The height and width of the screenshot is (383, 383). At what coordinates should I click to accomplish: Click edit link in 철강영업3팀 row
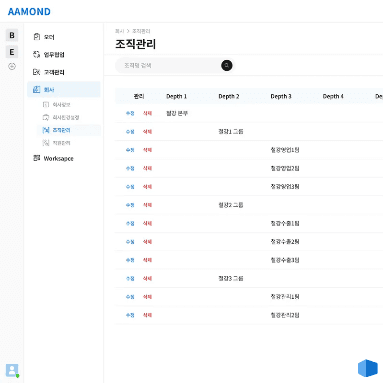click(x=130, y=187)
